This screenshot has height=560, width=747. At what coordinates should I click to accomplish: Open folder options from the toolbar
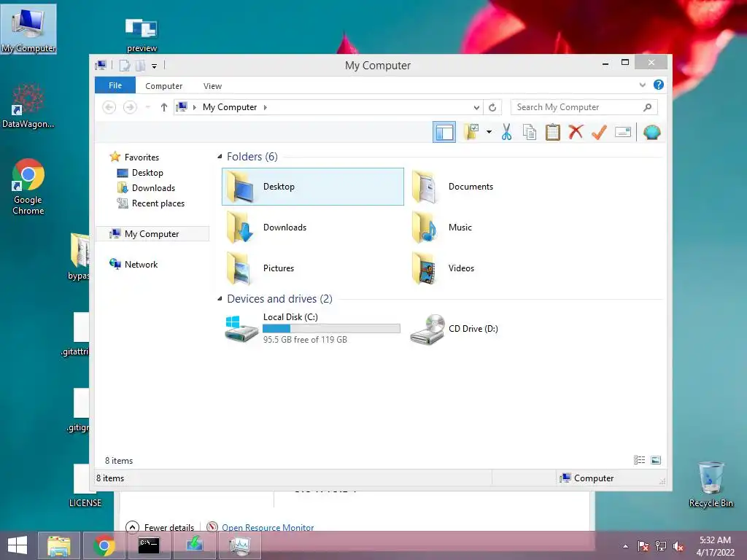[x=472, y=132]
